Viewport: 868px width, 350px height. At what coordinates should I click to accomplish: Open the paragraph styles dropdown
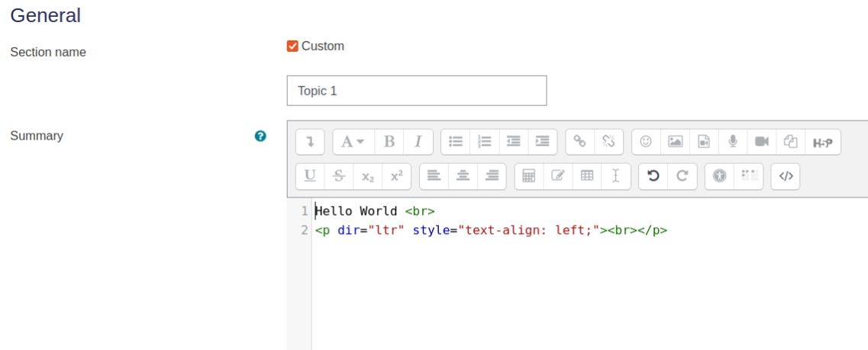353,142
